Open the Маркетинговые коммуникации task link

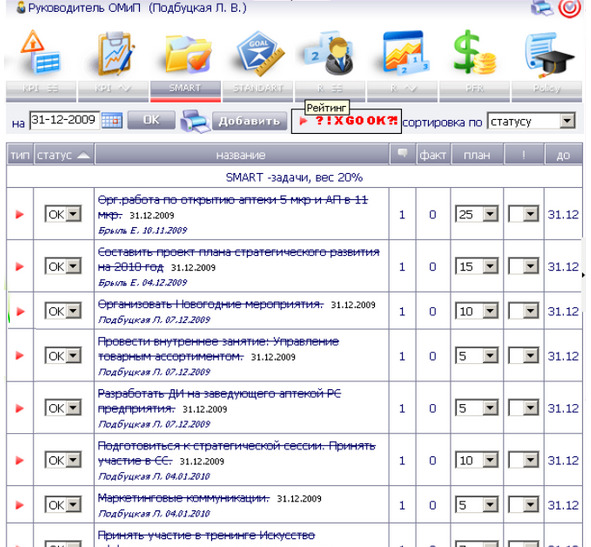(x=184, y=498)
